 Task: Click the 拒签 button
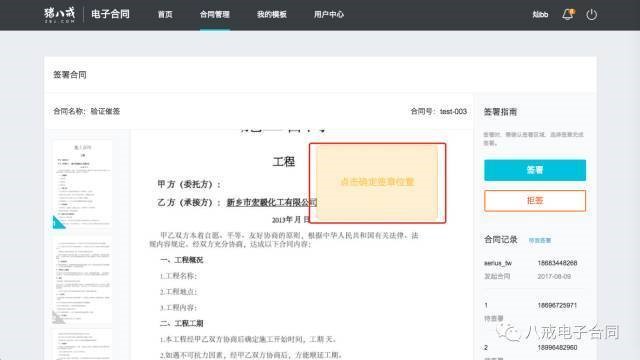point(535,200)
